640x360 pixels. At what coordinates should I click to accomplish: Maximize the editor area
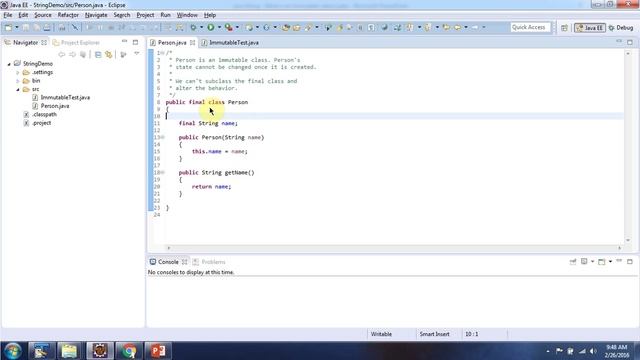[x=630, y=42]
